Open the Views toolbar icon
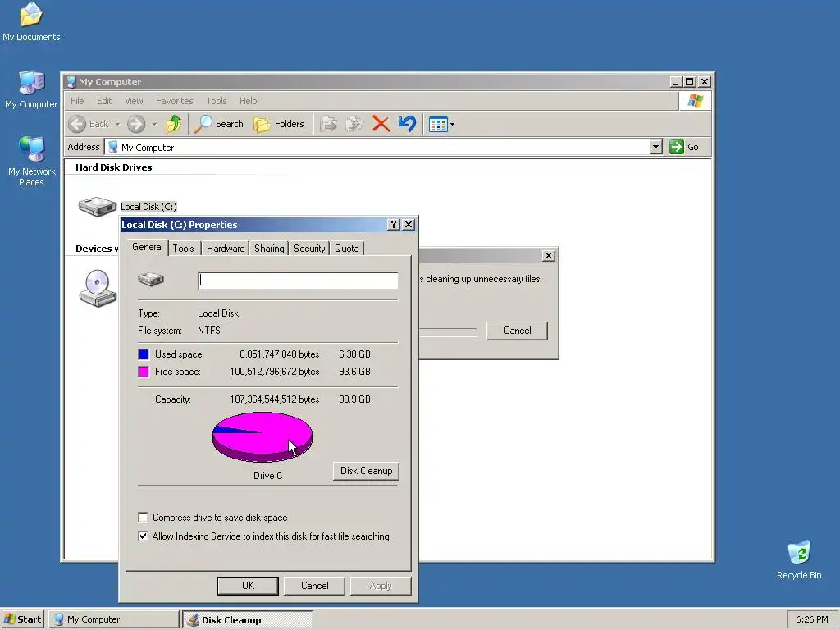The image size is (840, 630). click(438, 125)
